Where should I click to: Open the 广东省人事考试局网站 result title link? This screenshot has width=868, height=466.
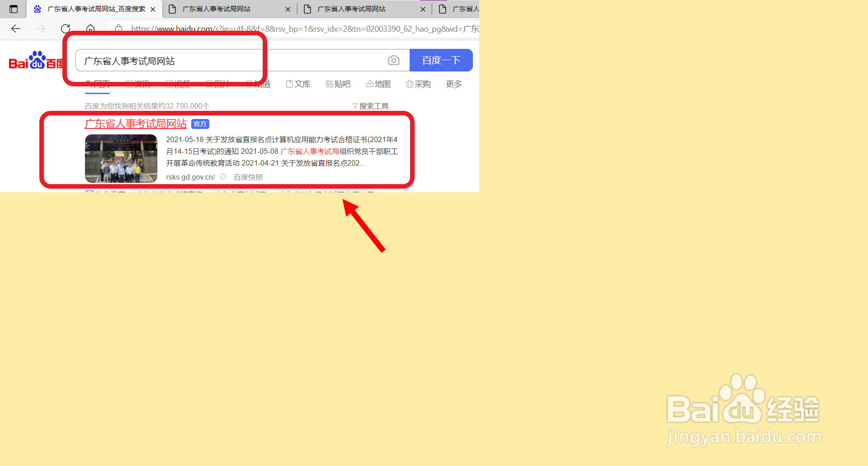pos(136,124)
